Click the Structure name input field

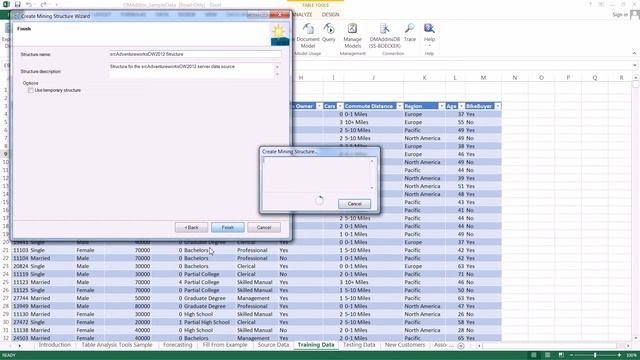(194, 54)
